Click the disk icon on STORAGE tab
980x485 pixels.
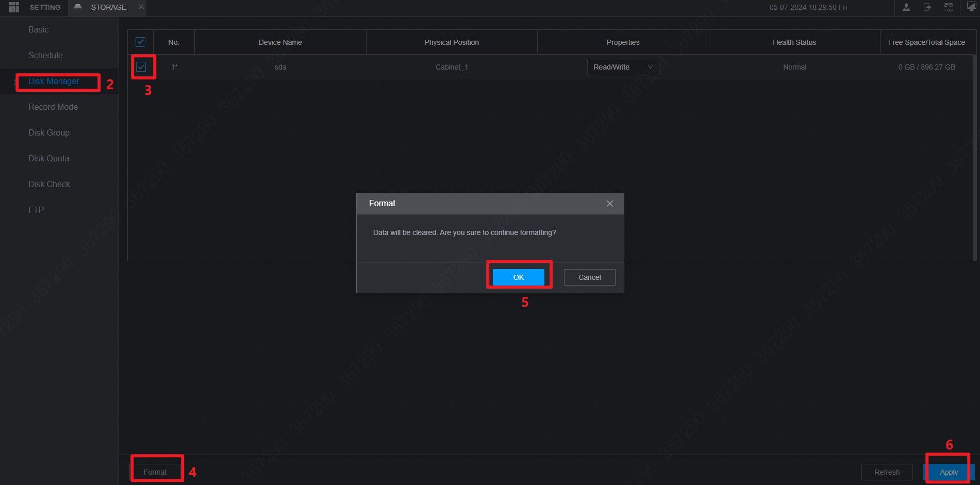point(78,7)
